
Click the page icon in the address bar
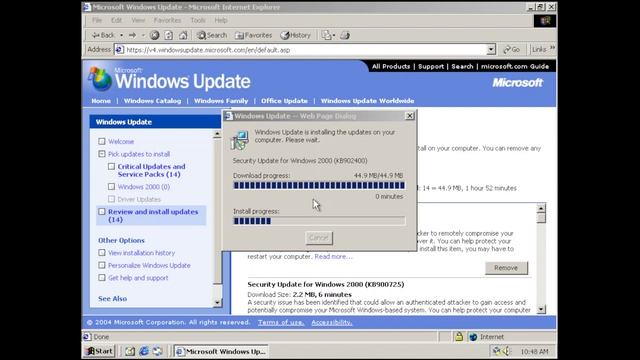119,50
